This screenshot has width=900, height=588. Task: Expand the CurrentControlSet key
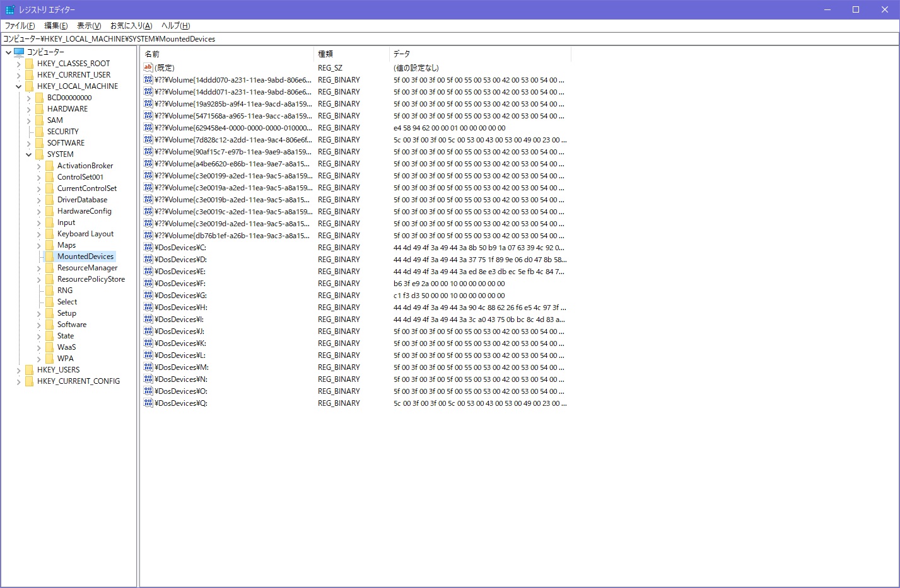tap(38, 188)
